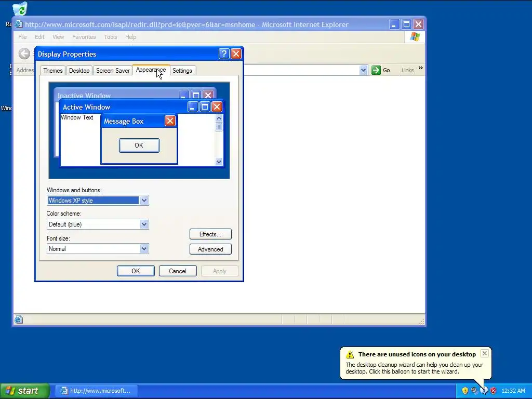
Task: Switch to the Screen Saver tab
Action: point(113,71)
